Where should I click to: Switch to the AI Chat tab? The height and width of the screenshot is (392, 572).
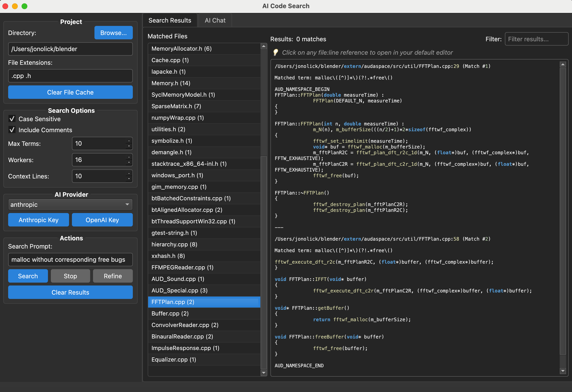[x=215, y=20]
